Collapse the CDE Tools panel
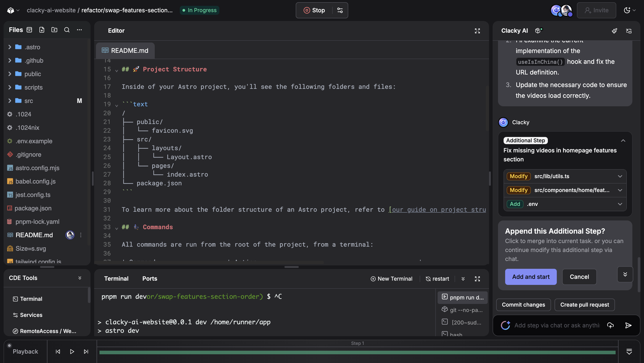The image size is (644, 363). [x=80, y=278]
